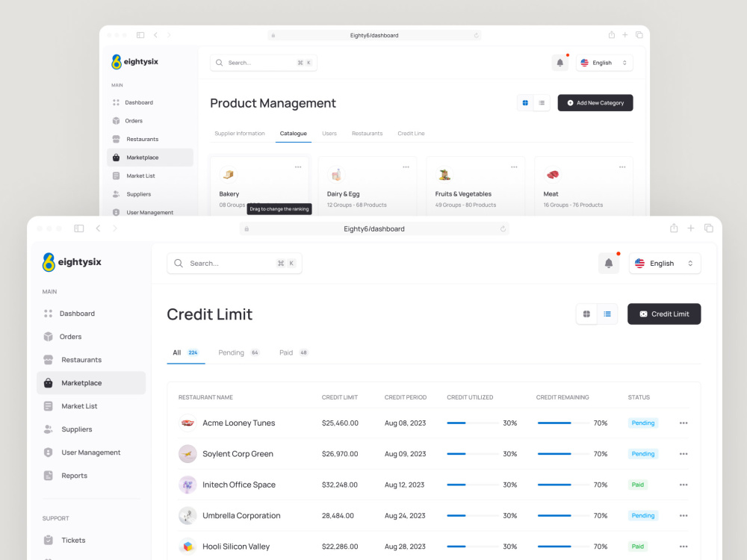The width and height of the screenshot is (747, 560).
Task: Click the Bakery category card
Action: pyautogui.click(x=260, y=187)
